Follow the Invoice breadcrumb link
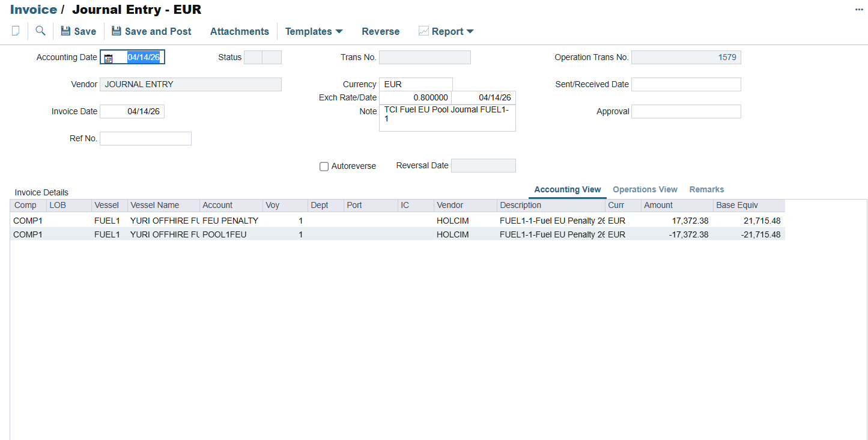This screenshot has height=440, width=868. tap(34, 10)
